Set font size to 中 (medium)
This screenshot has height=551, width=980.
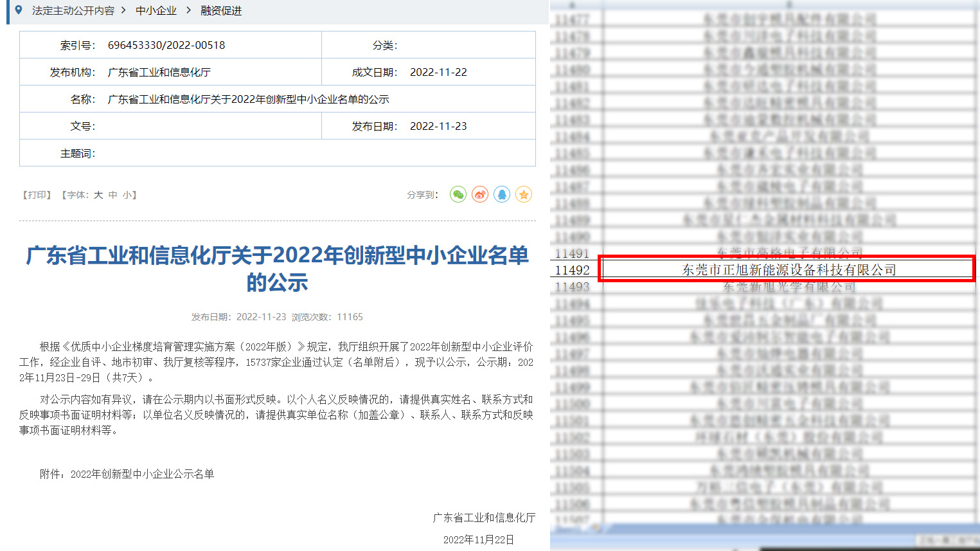(x=113, y=195)
